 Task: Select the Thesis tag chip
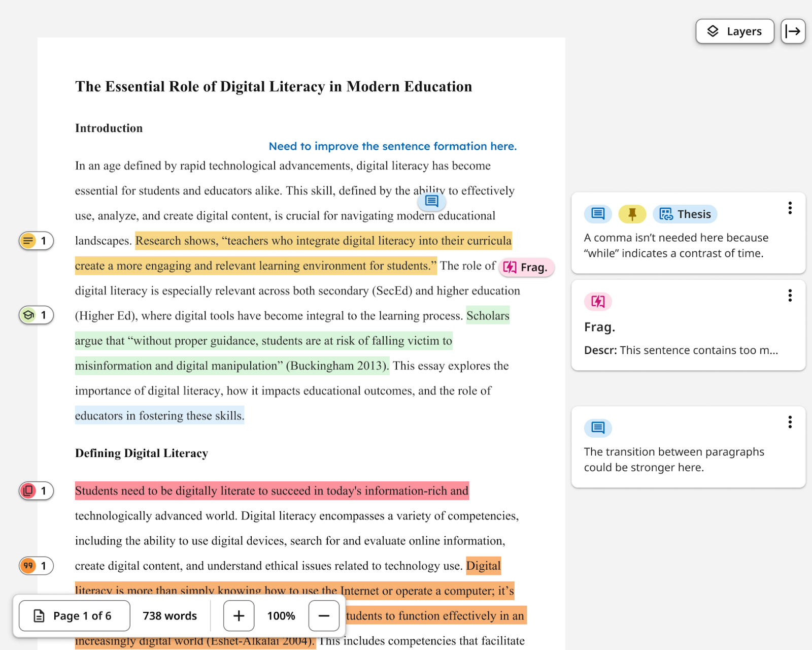click(685, 214)
